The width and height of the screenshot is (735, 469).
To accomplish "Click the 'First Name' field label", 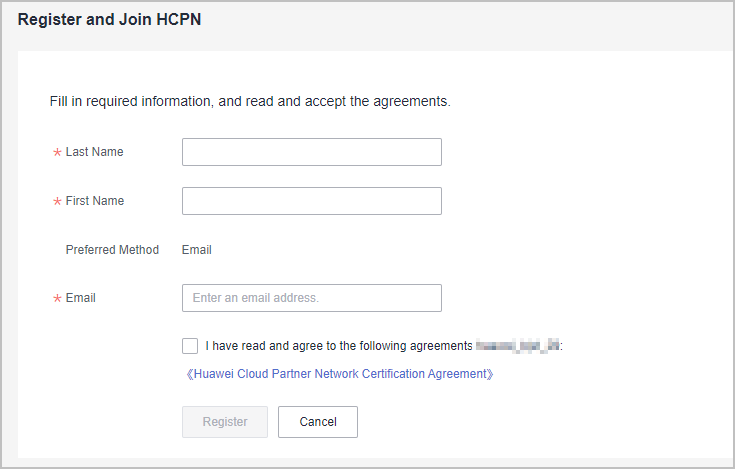I will point(95,201).
